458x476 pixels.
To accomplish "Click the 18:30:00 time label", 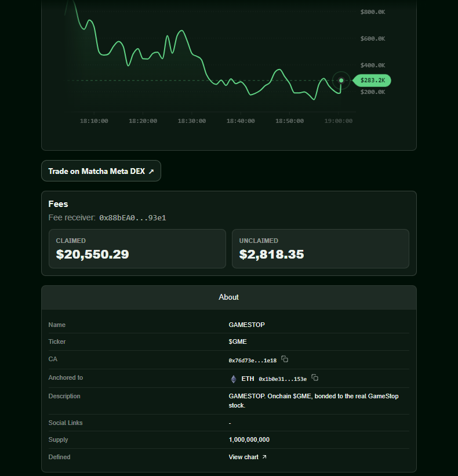I will [x=192, y=121].
